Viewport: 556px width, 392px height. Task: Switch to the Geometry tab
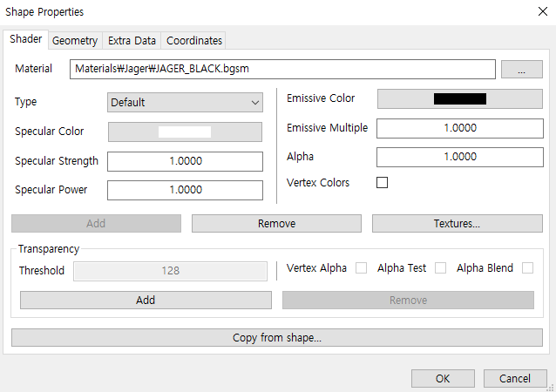pyautogui.click(x=75, y=41)
